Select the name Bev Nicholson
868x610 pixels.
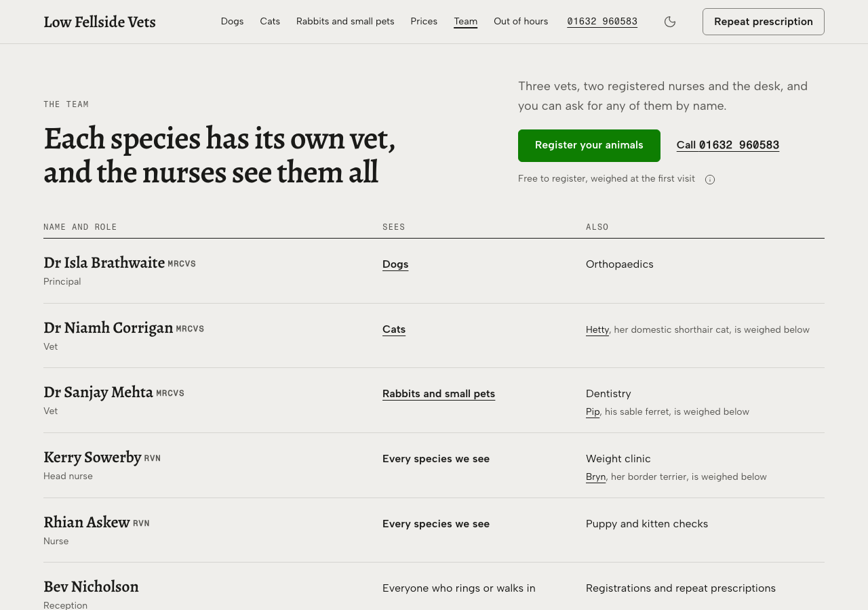tap(91, 587)
